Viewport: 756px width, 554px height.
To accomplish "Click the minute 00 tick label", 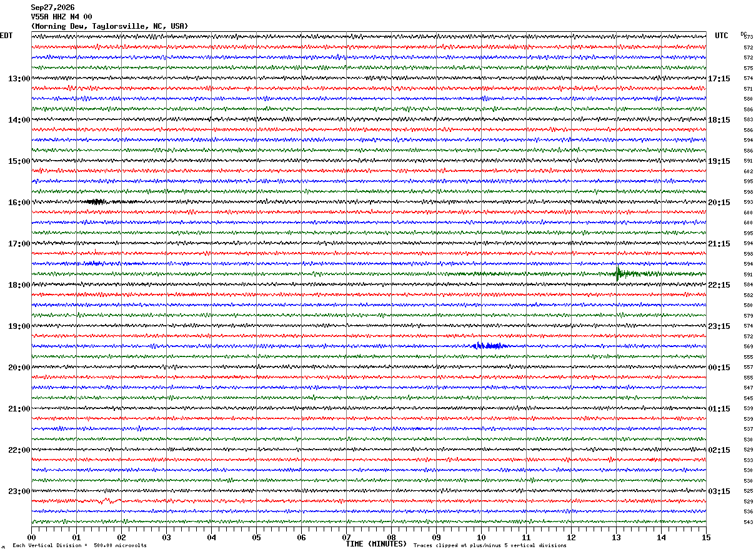I will (31, 537).
